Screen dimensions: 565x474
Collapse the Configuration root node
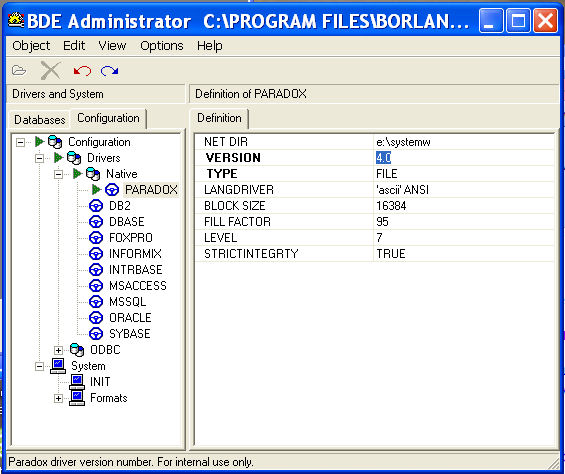pos(21,142)
